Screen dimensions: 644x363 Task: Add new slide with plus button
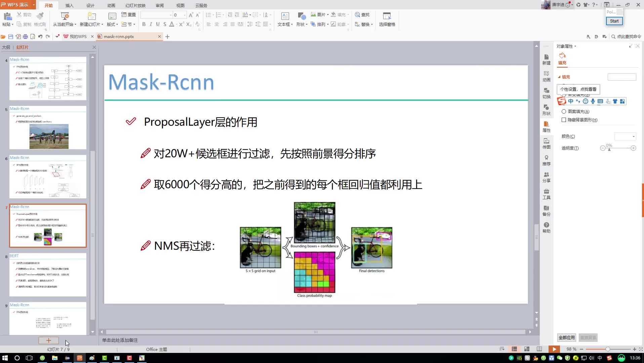[x=48, y=340]
